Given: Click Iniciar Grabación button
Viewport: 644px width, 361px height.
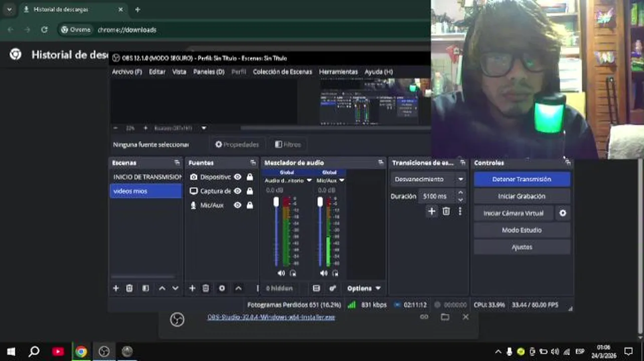Looking at the screenshot, I should point(522,196).
